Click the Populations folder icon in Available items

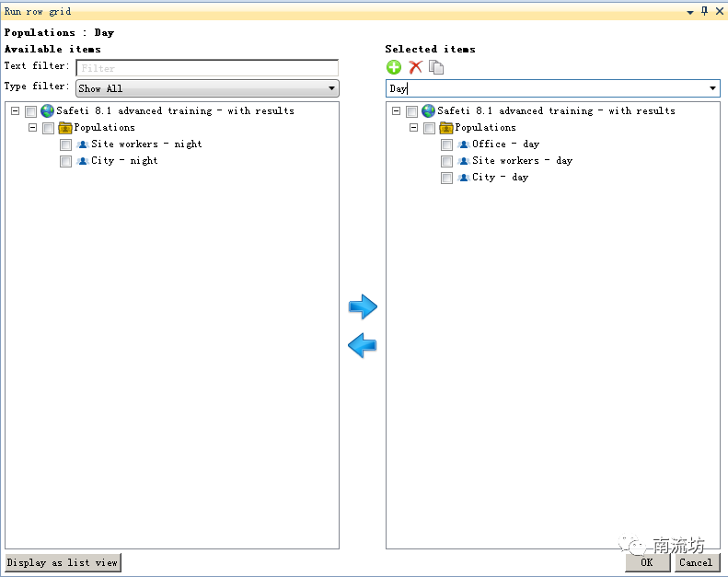(65, 128)
